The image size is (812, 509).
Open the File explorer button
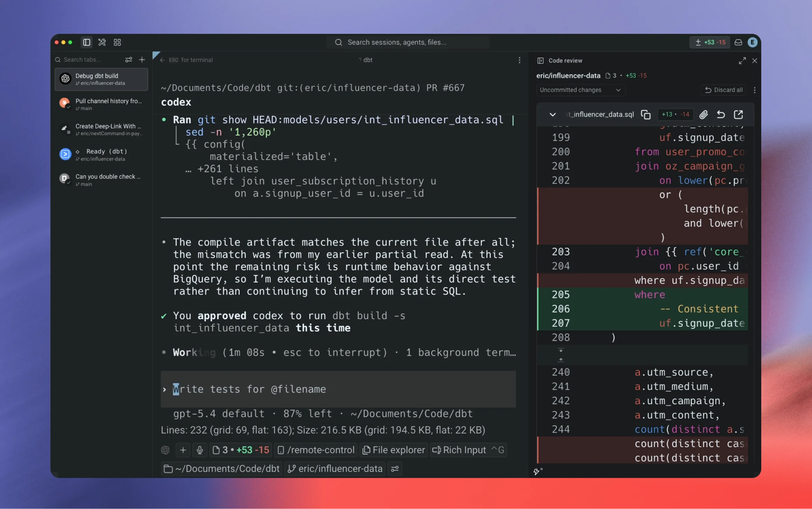393,450
